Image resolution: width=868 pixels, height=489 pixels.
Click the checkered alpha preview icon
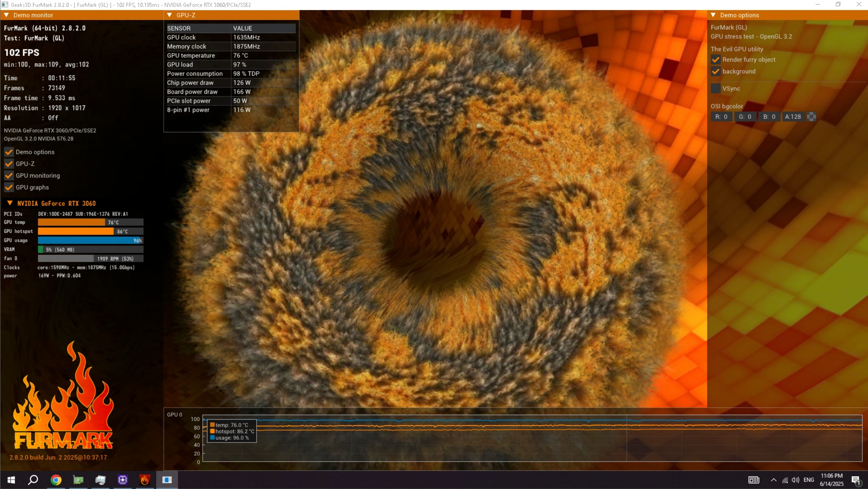tap(811, 117)
